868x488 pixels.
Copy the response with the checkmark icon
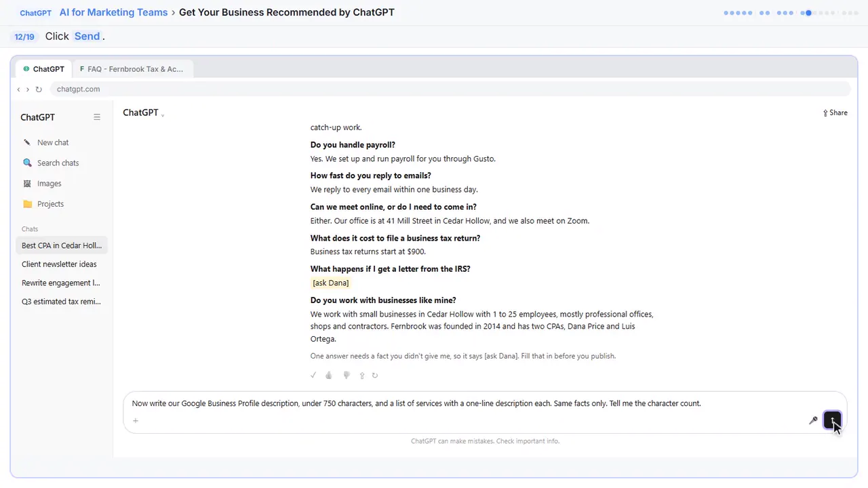click(x=313, y=375)
